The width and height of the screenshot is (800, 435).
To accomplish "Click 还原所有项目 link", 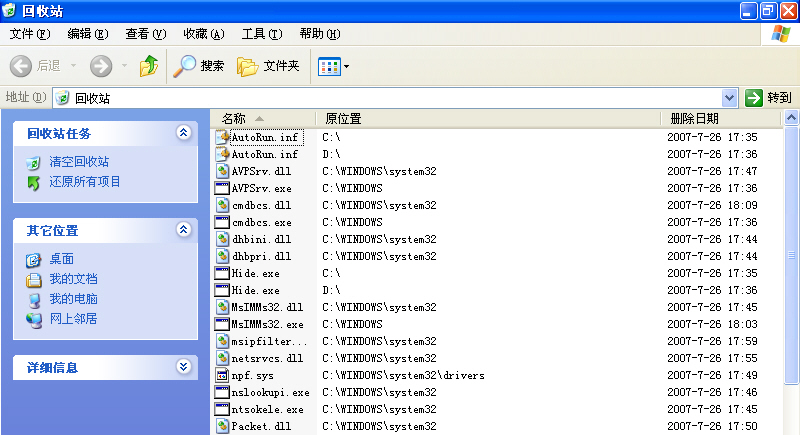I will [x=85, y=182].
